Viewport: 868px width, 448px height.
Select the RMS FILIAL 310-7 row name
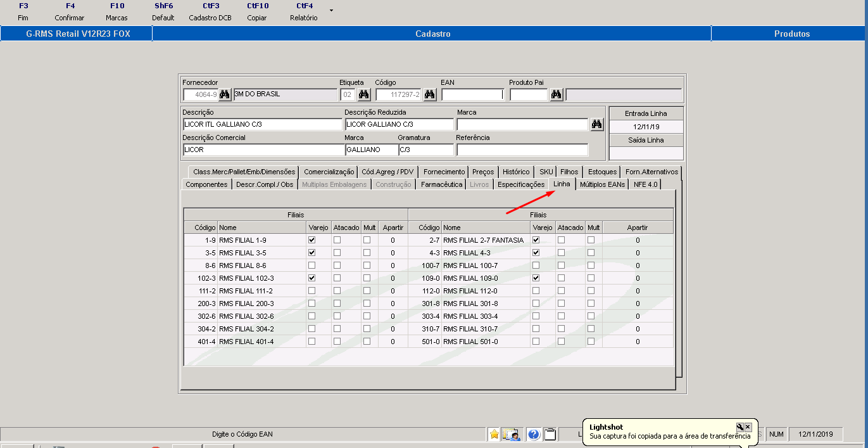tap(470, 329)
